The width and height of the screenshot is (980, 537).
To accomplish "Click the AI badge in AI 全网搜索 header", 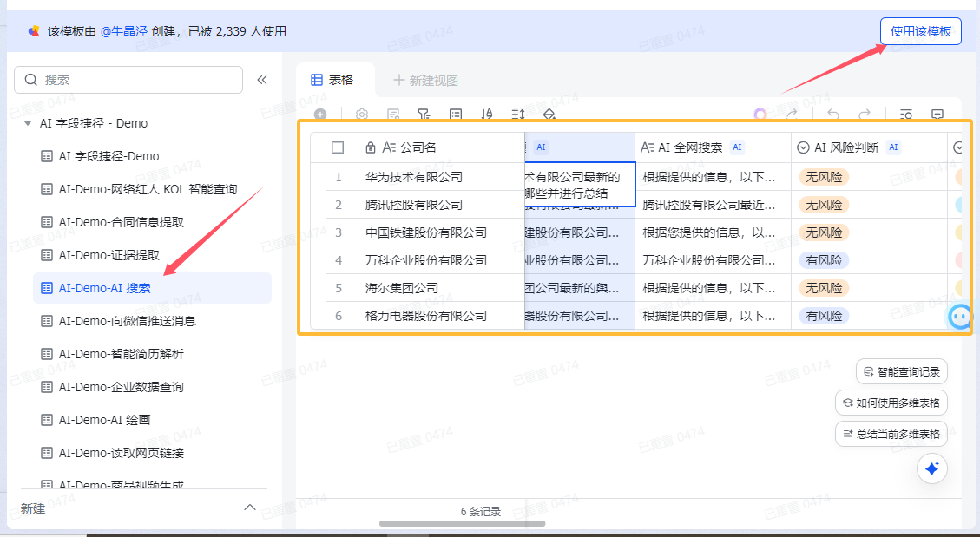I will (x=738, y=147).
